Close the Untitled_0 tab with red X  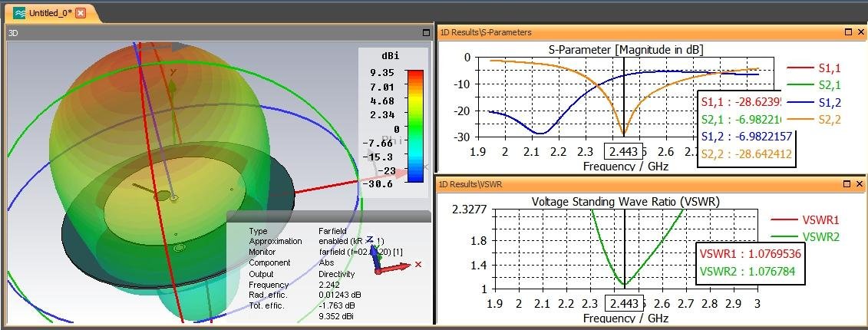(81, 13)
